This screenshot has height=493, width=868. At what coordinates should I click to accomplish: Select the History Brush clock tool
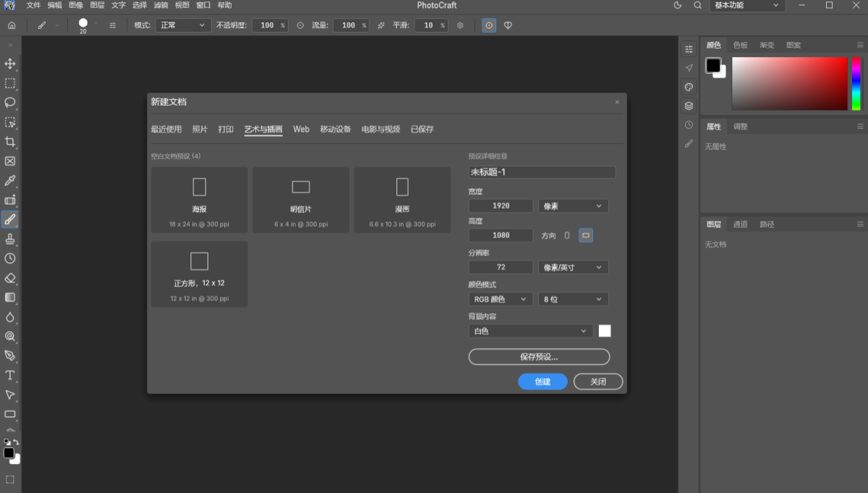[x=10, y=258]
